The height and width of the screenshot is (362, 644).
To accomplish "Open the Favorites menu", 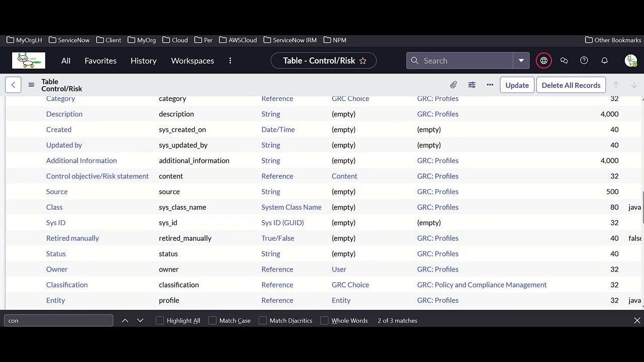I will click(x=101, y=61).
